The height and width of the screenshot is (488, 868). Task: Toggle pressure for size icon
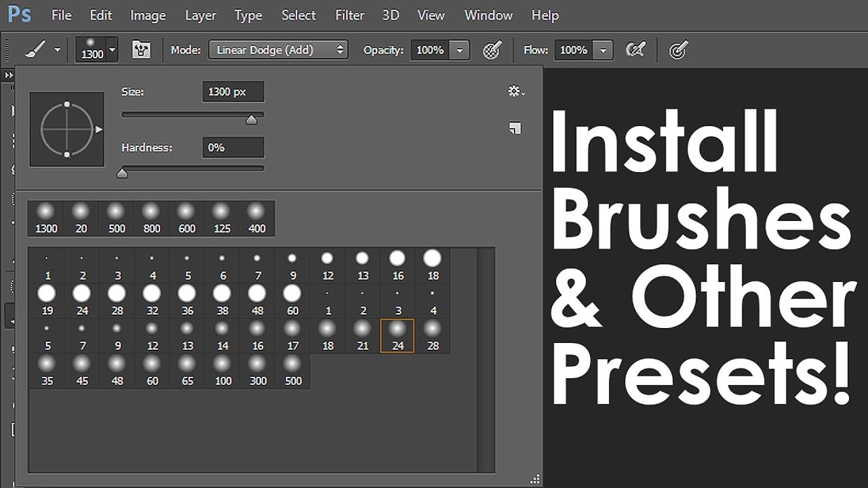coord(678,50)
